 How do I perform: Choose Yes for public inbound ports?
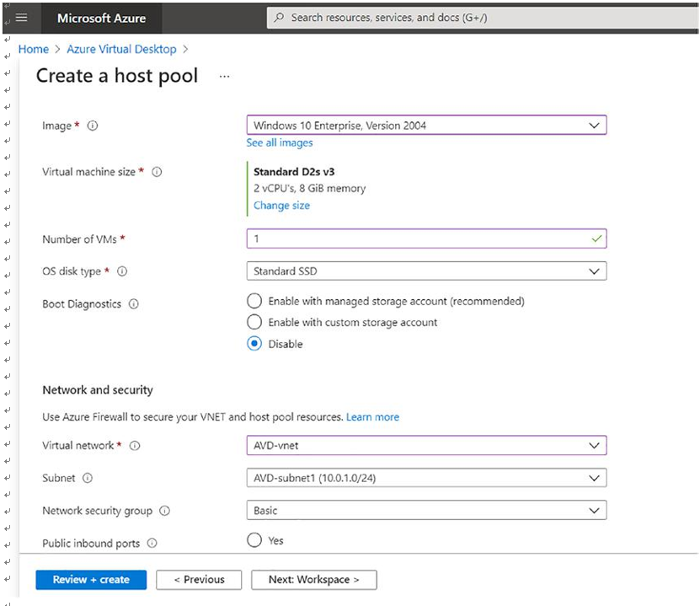pos(254,540)
